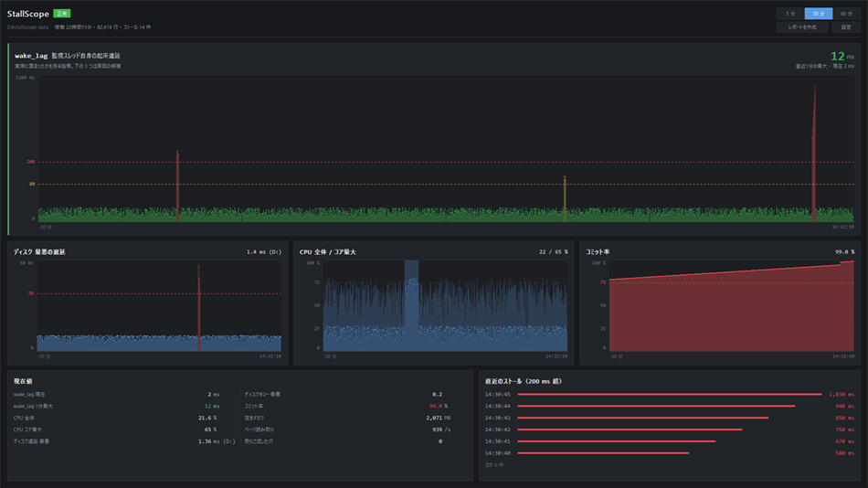Click the ほか 6 件 more stalls link
The height and width of the screenshot is (488, 868).
click(x=494, y=465)
